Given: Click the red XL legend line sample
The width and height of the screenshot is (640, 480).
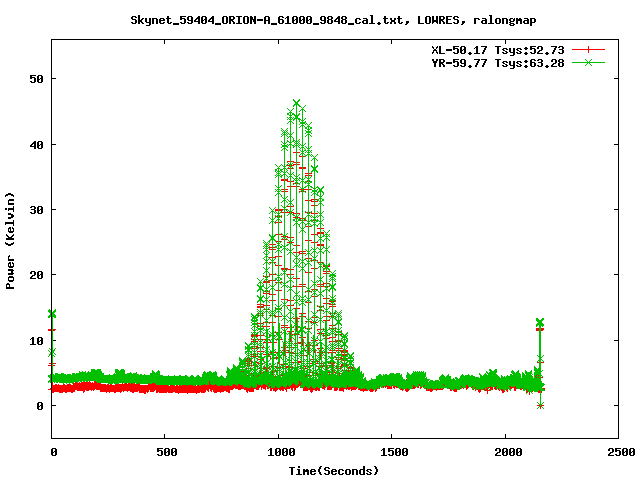Looking at the screenshot, I should (588, 50).
